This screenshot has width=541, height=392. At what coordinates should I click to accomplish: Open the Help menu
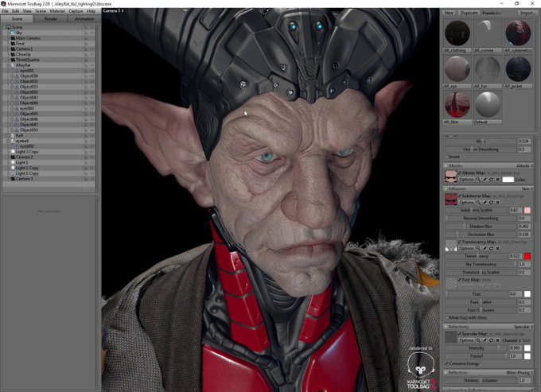tap(91, 11)
